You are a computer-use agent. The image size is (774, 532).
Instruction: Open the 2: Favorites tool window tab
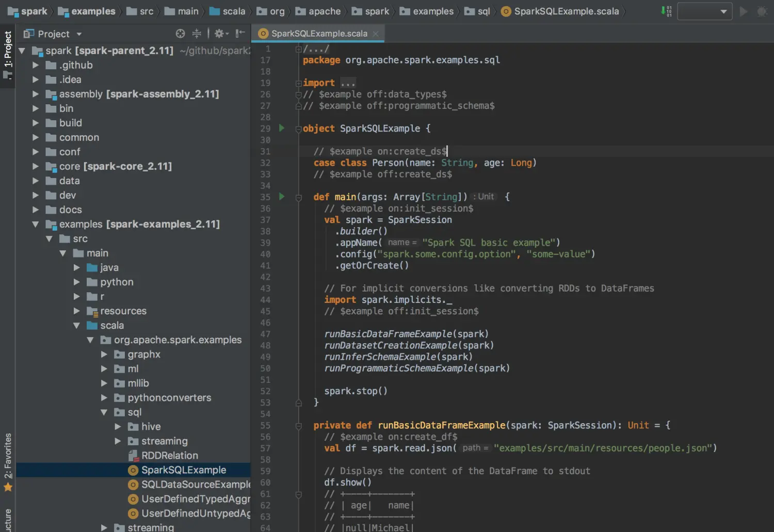point(8,462)
